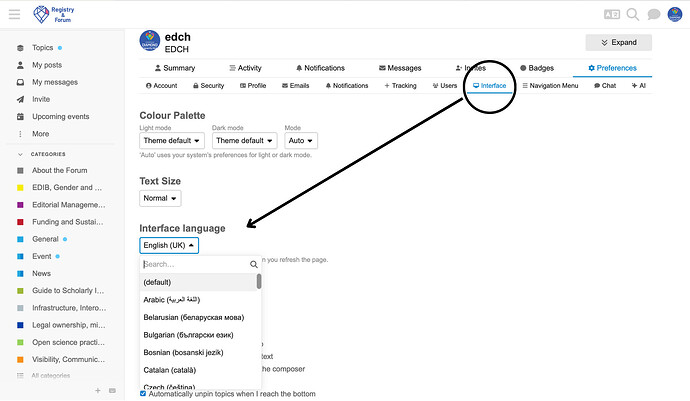Image resolution: width=690 pixels, height=401 pixels.
Task: Open the News category
Action: point(41,273)
